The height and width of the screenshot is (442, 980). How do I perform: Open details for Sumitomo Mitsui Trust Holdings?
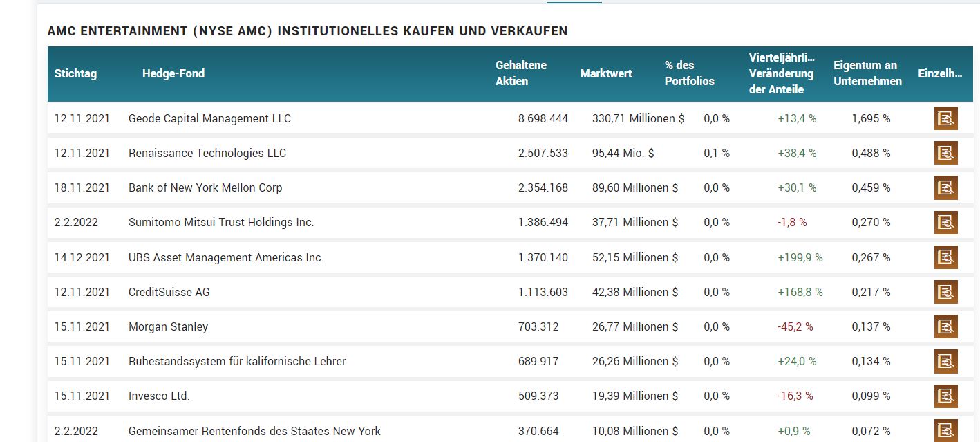[946, 222]
